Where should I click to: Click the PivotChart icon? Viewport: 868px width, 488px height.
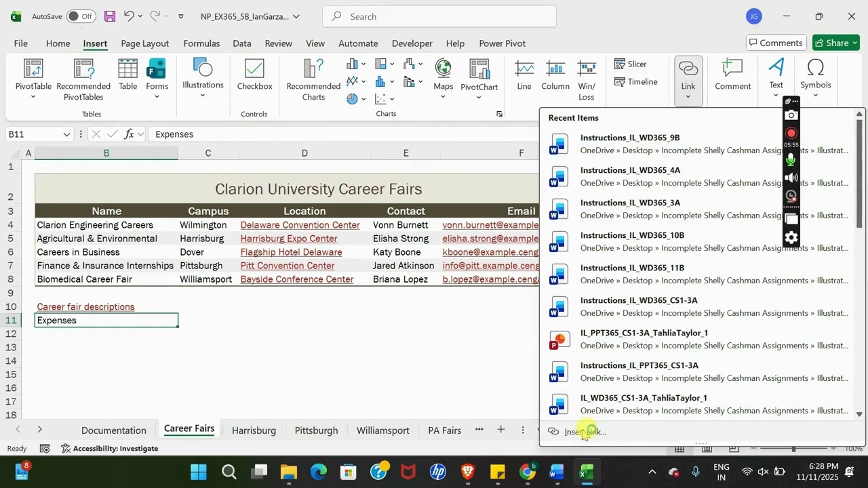pyautogui.click(x=479, y=69)
